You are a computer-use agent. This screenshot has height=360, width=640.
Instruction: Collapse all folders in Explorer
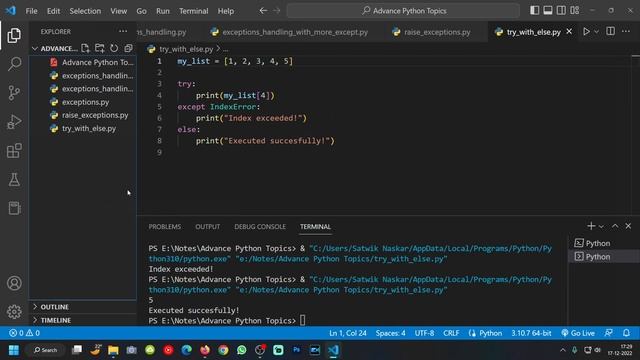coord(129,48)
